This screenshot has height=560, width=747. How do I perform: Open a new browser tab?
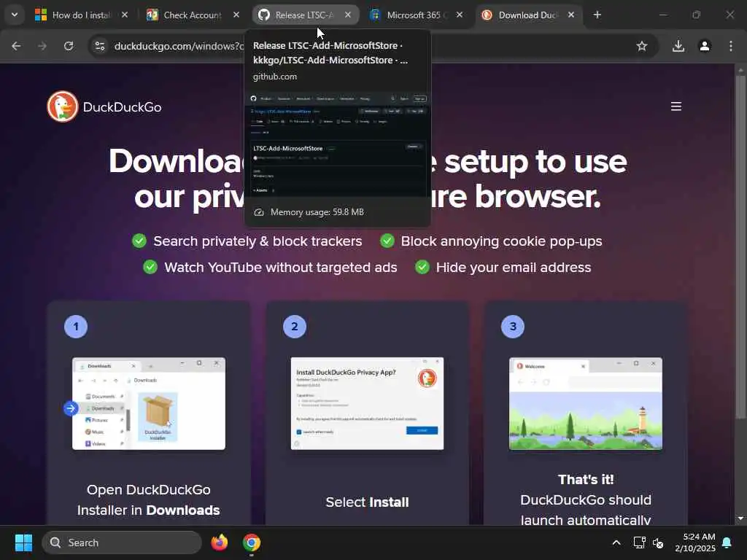pos(597,15)
